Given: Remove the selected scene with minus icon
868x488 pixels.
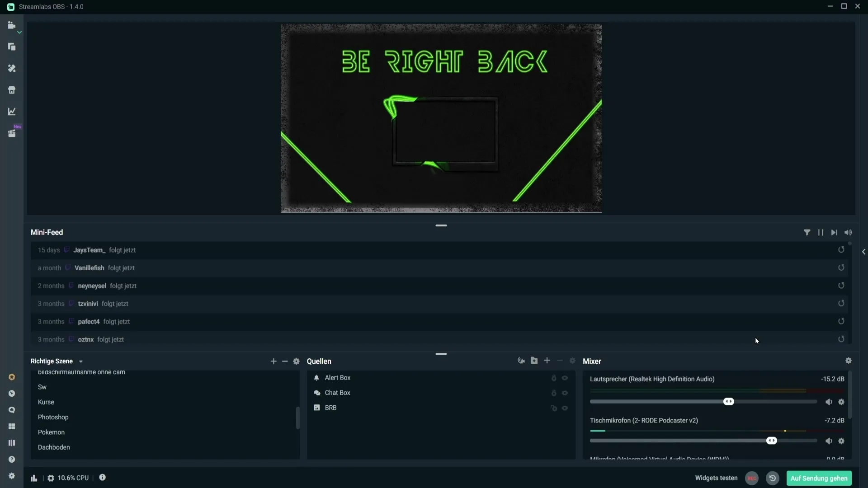Looking at the screenshot, I should click(x=285, y=361).
